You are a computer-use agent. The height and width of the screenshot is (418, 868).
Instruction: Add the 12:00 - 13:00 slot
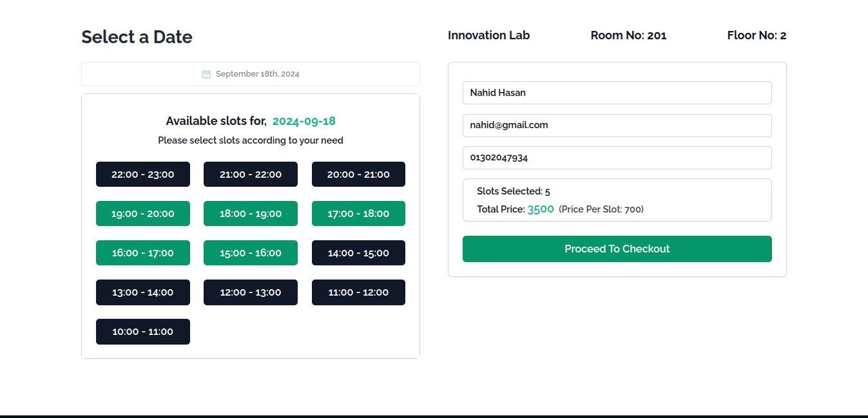tap(251, 292)
